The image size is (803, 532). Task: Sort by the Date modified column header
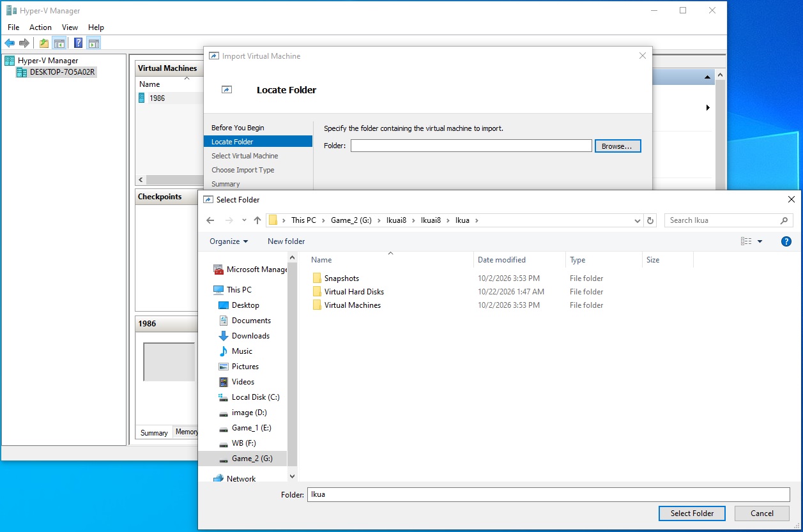tap(501, 260)
